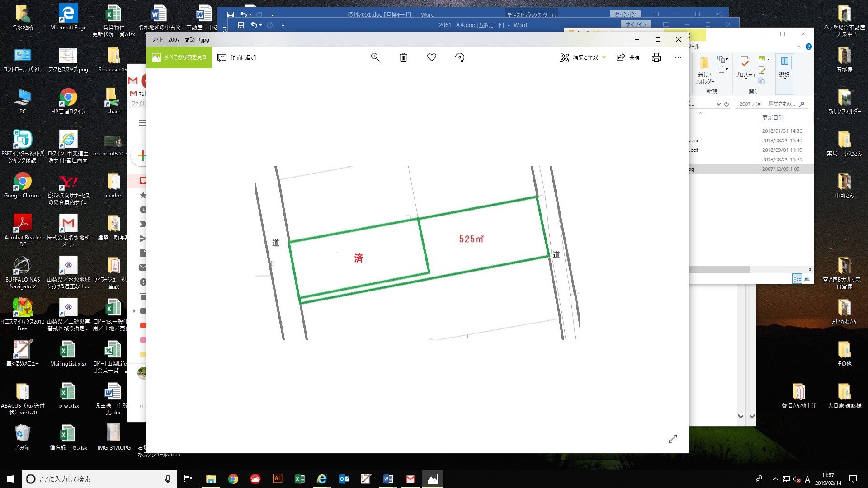Delete the photo with the trash icon
The width and height of the screenshot is (868, 488).
(x=403, y=57)
